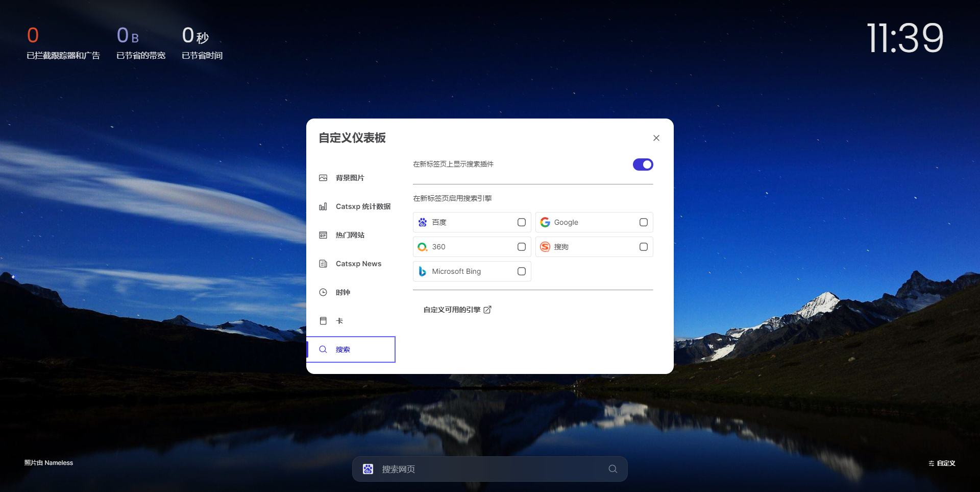The width and height of the screenshot is (980, 492).
Task: Enable the Google search engine checkbox
Action: click(x=643, y=222)
